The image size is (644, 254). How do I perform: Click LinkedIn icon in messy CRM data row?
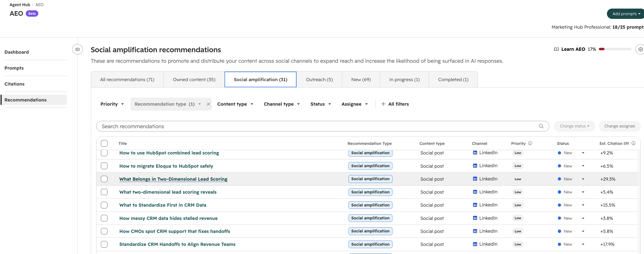tap(475, 218)
